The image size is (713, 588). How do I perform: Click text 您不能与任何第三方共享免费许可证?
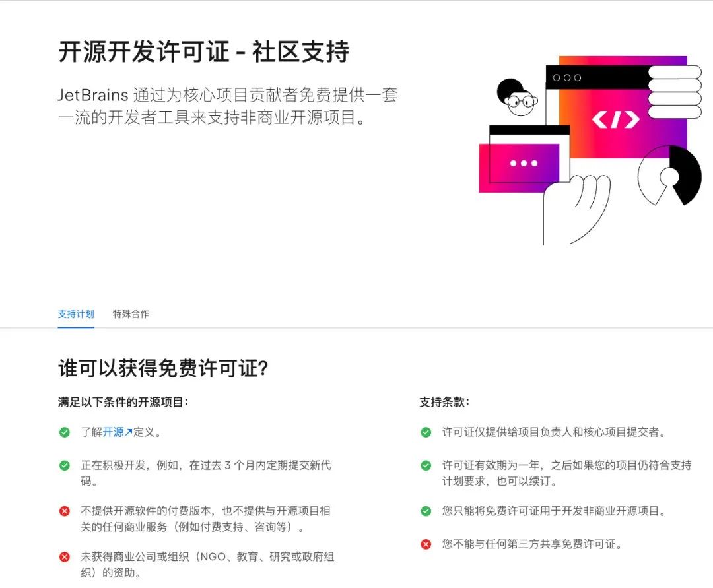click(533, 544)
